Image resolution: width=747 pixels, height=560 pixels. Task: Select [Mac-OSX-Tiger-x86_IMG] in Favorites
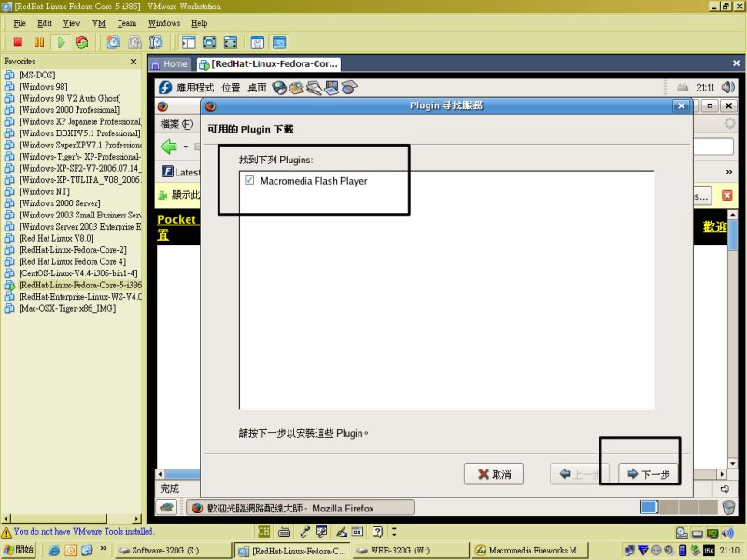[x=67, y=309]
